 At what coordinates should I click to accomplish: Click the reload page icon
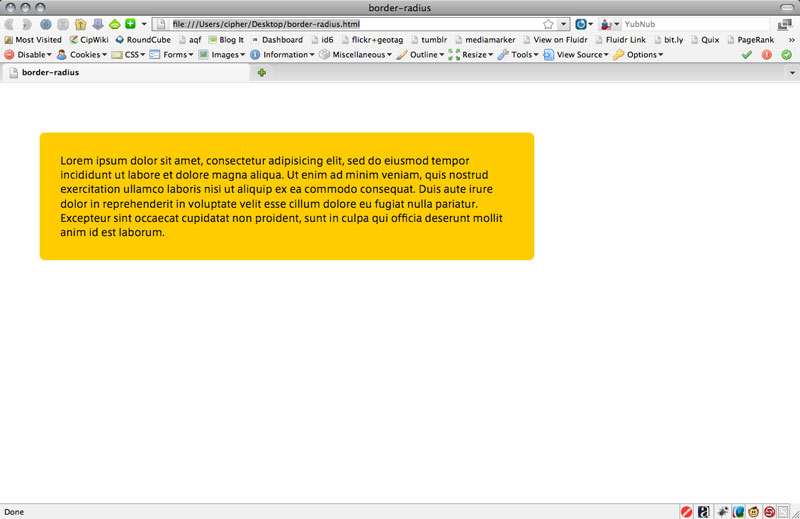46,24
